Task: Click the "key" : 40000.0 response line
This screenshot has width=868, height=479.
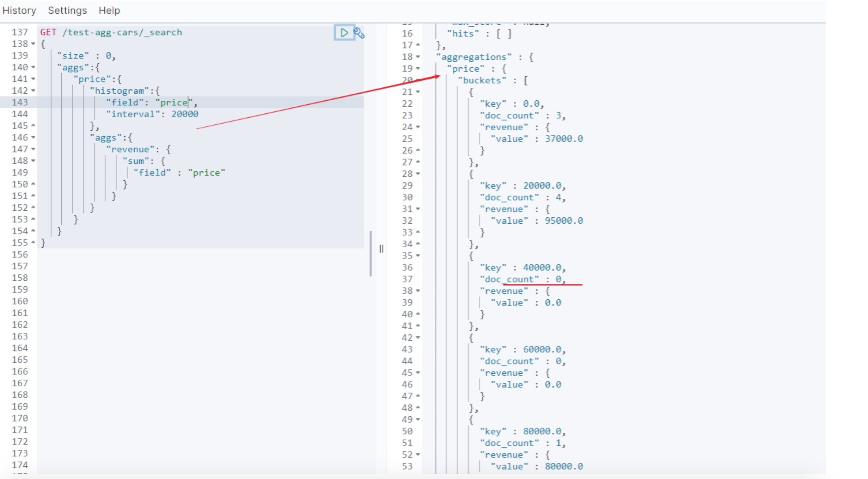Action: [523, 268]
